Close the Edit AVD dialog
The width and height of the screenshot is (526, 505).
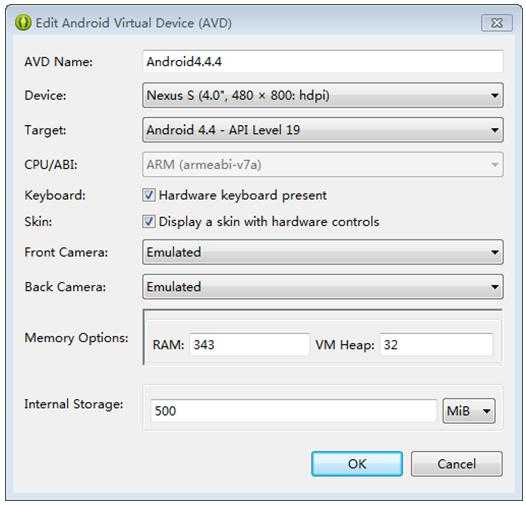(496, 23)
